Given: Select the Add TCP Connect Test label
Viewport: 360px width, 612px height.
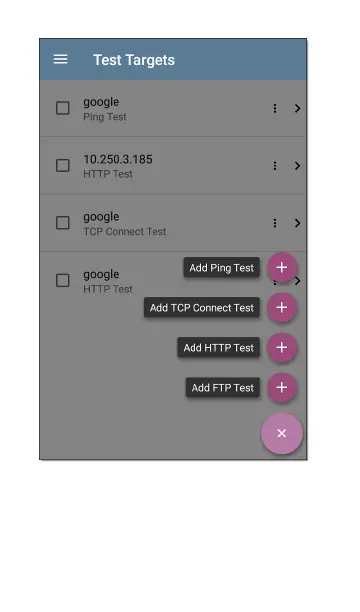Looking at the screenshot, I should pyautogui.click(x=202, y=308).
